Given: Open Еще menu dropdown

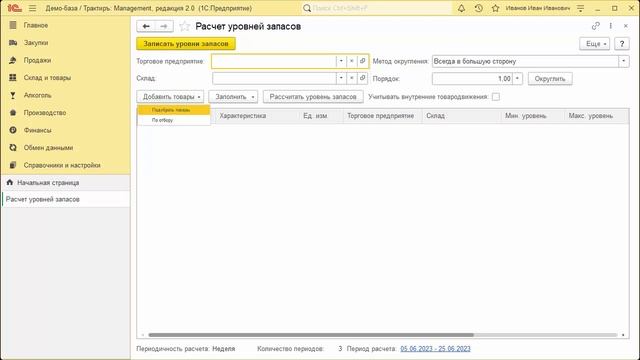Looking at the screenshot, I should coord(595,44).
